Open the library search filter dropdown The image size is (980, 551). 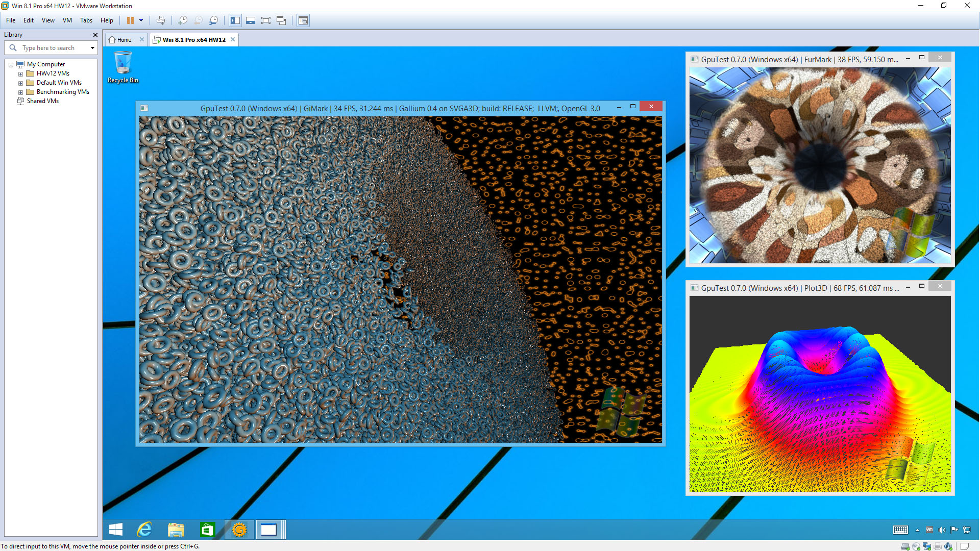(92, 48)
